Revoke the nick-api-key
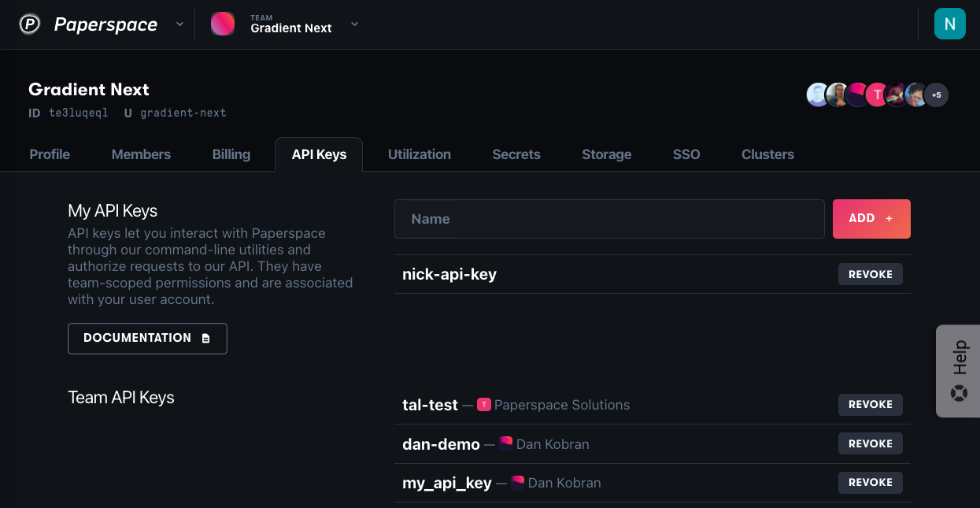980x508 pixels. [x=871, y=274]
